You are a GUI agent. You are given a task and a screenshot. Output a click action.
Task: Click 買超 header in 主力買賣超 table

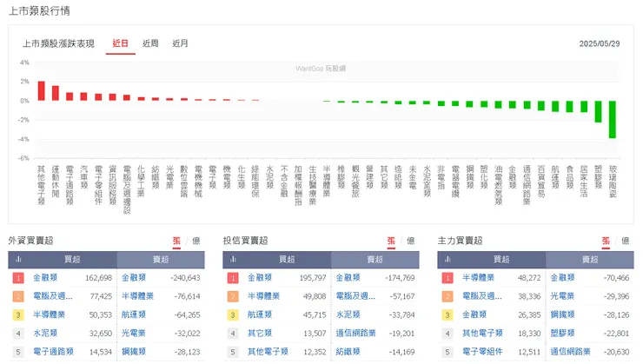click(501, 260)
